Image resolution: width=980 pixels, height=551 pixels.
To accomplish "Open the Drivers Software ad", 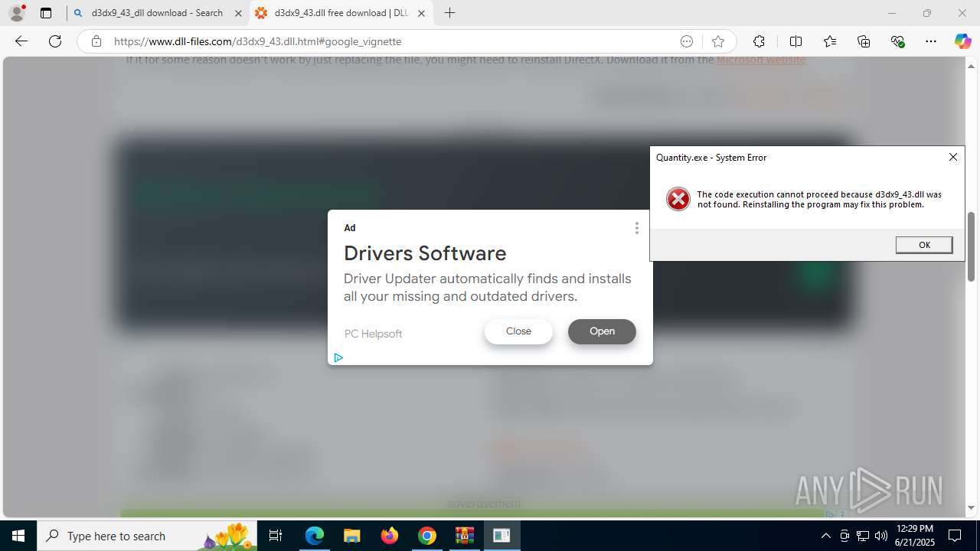I will click(602, 331).
